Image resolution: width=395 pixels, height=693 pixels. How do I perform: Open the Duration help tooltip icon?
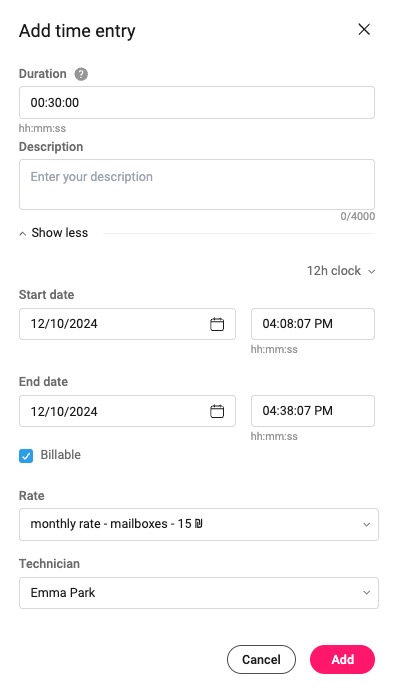click(x=81, y=74)
